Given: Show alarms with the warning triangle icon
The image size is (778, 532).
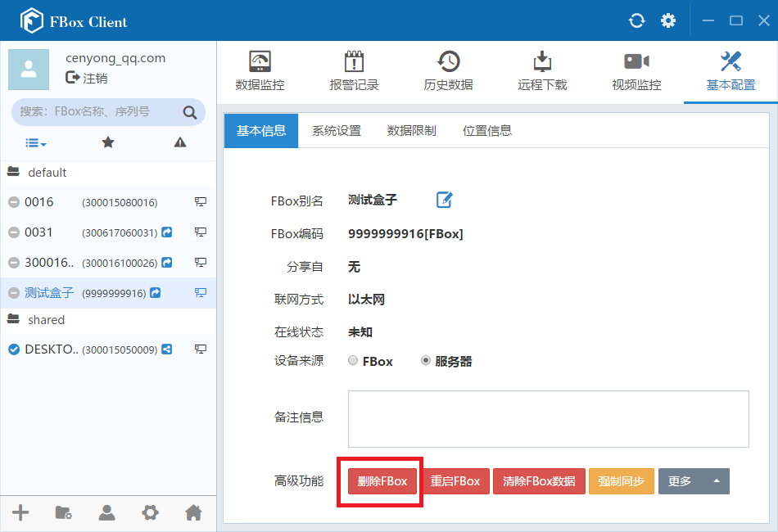Looking at the screenshot, I should click(180, 142).
